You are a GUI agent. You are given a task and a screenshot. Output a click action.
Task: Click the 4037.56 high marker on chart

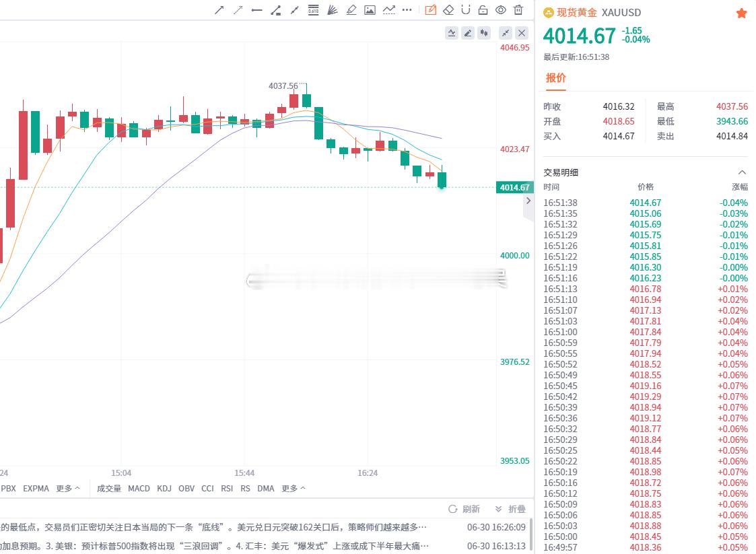point(283,85)
